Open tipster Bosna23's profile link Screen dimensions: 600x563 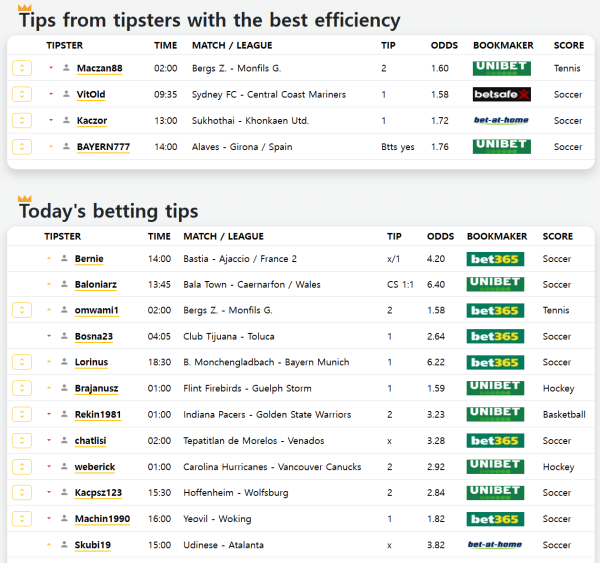click(94, 336)
